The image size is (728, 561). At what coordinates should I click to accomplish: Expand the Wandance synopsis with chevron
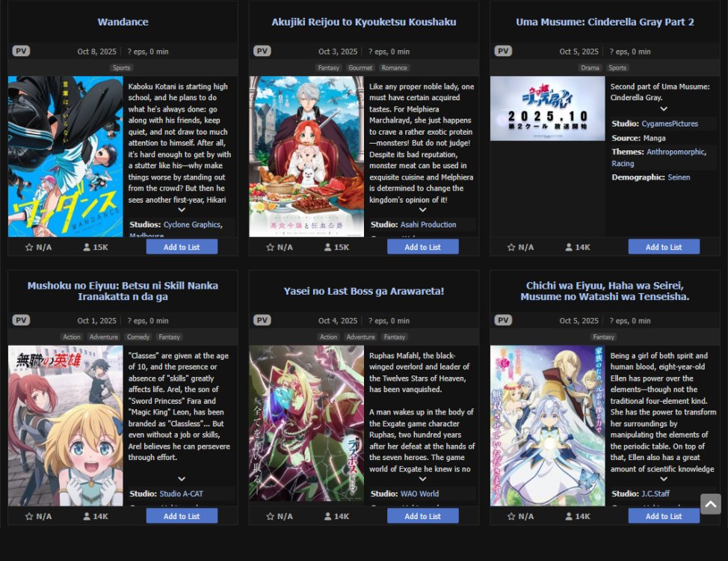182,210
